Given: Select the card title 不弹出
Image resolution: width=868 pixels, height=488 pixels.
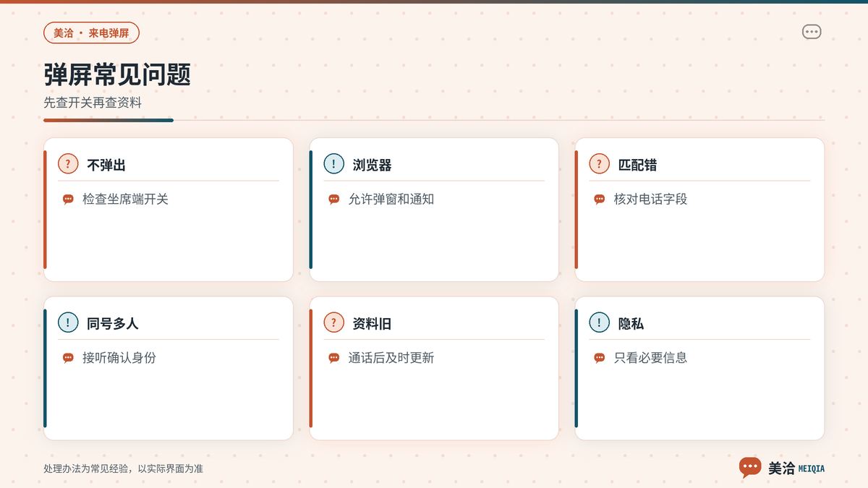Looking at the screenshot, I should click(x=106, y=165).
